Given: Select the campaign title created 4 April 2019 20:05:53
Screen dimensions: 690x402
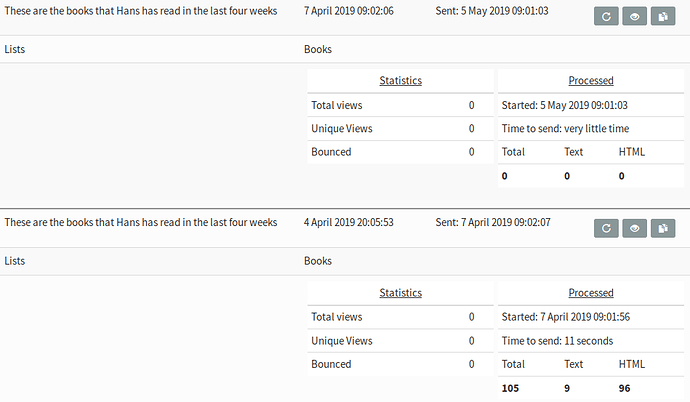Looking at the screenshot, I should (141, 223).
